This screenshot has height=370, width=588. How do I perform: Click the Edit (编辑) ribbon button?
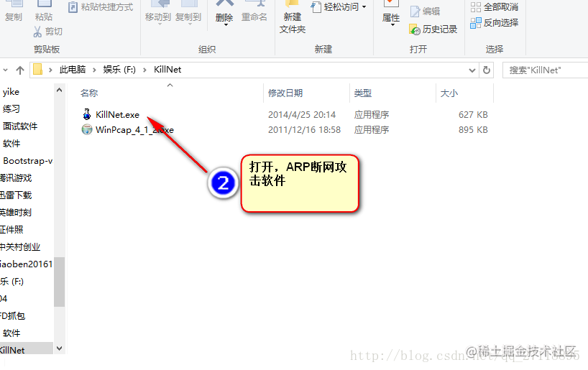[x=426, y=11]
